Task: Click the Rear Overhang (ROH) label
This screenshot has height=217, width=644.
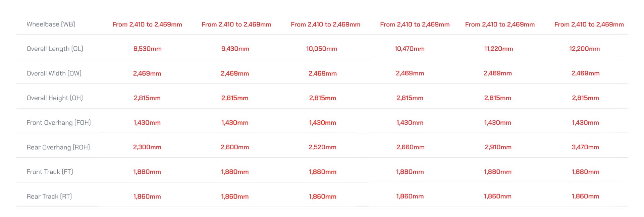Action: [58, 147]
